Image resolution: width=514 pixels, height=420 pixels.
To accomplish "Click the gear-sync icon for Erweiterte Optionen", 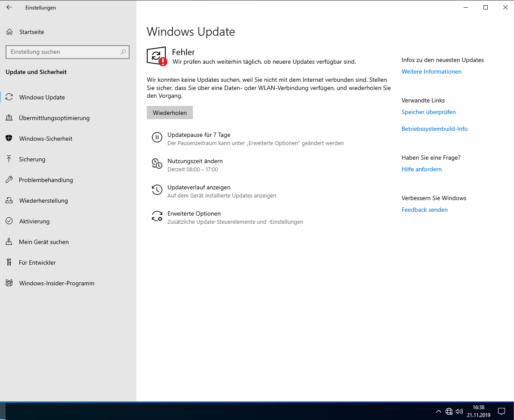I will 157,216.
